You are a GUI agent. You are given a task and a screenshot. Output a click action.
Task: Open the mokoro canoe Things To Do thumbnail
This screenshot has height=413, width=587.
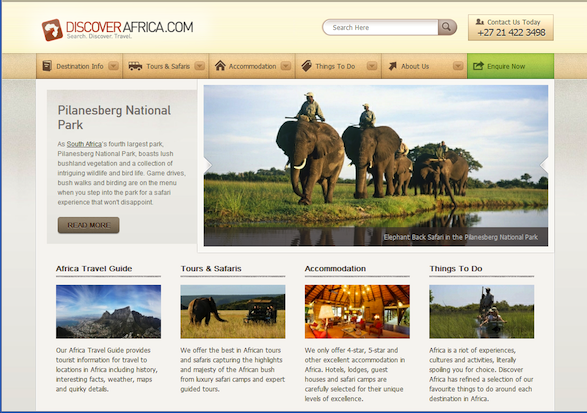point(481,312)
